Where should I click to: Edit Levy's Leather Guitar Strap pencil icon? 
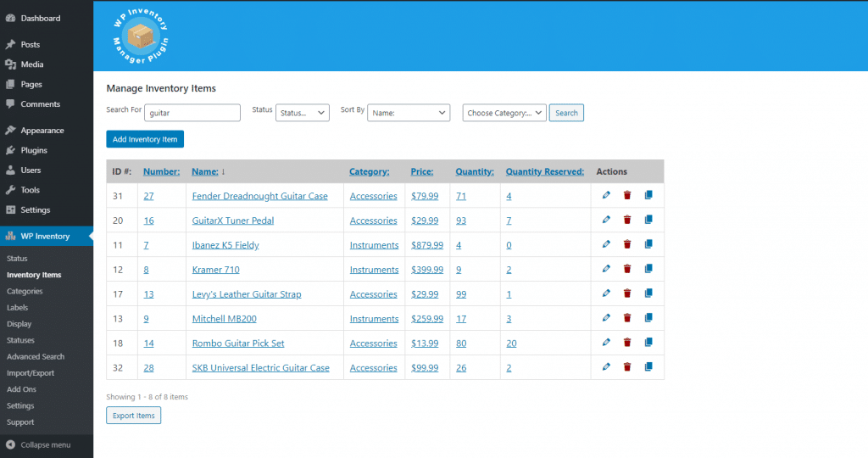tap(606, 293)
